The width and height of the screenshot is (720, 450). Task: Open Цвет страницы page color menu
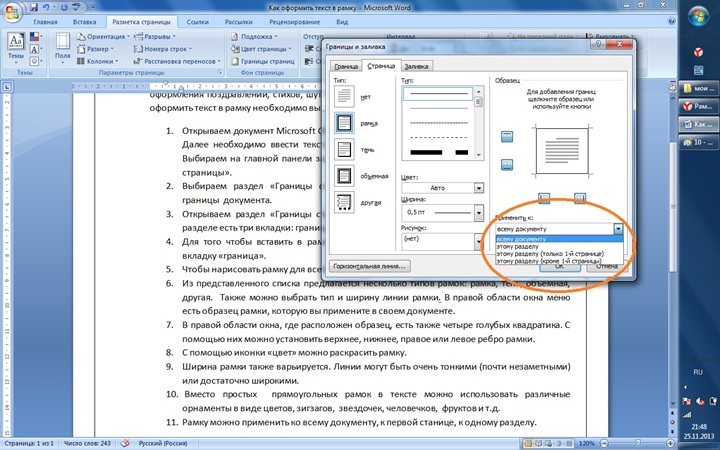click(261, 49)
